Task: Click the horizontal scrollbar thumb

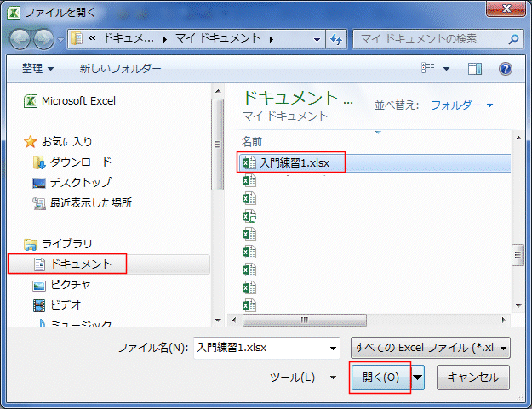Action: click(305, 320)
